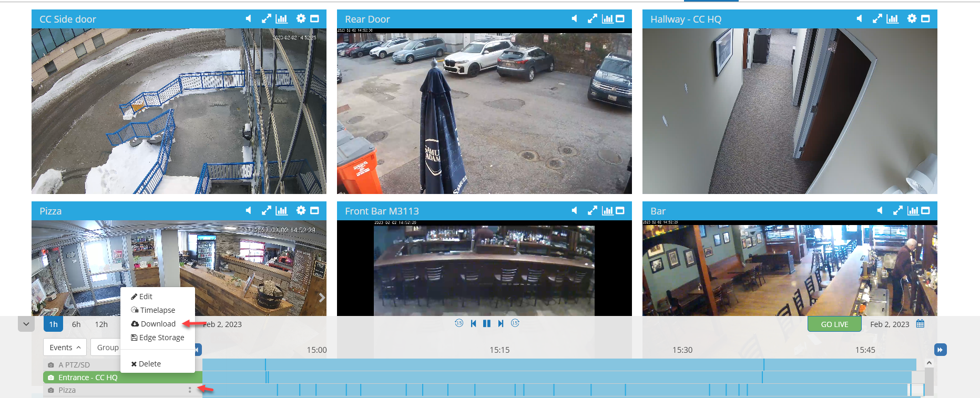Expand Hallway - CC HQ camera to fullscreen
Image resolution: width=980 pixels, height=398 pixels.
tap(877, 19)
